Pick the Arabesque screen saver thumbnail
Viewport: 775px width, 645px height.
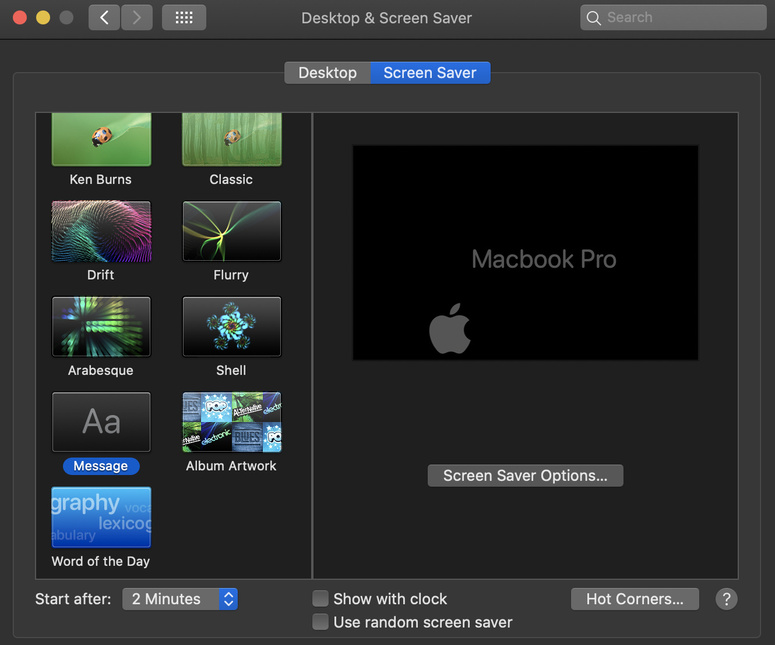[x=101, y=326]
